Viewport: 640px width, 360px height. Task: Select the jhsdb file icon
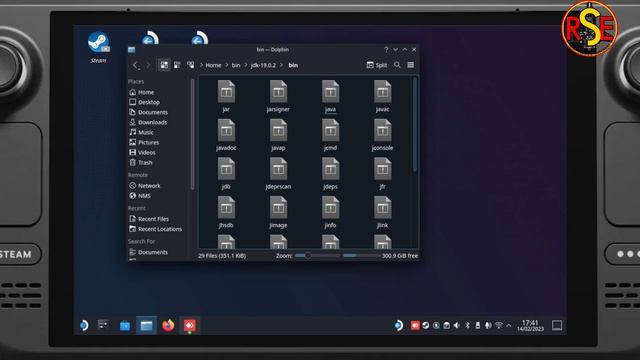pos(226,208)
